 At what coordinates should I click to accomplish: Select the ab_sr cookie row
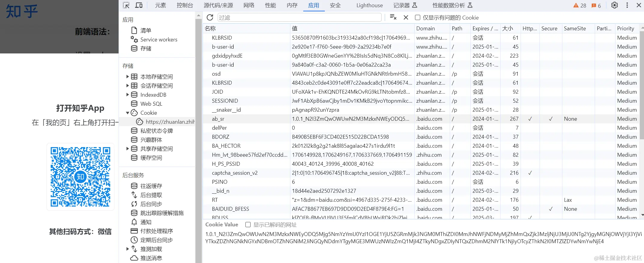[x=422, y=119]
